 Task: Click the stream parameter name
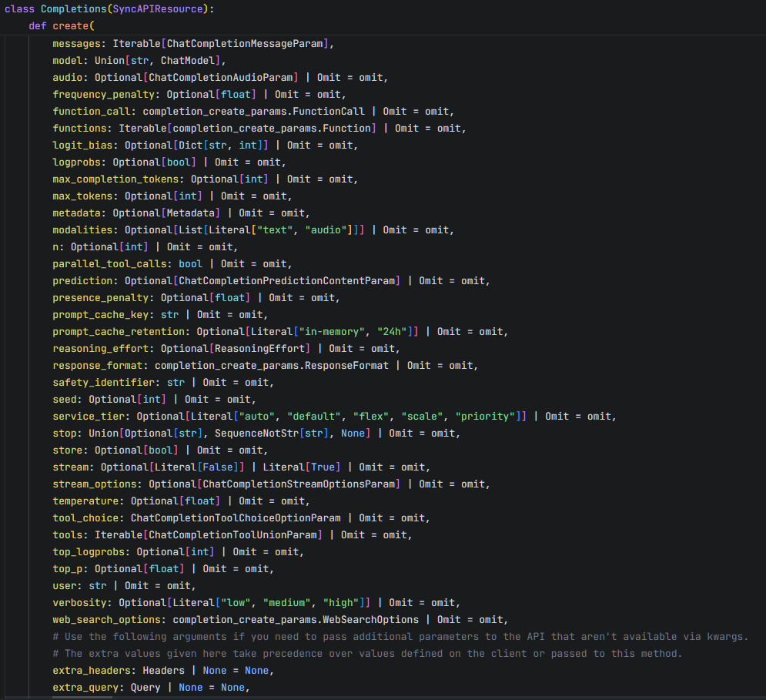[x=71, y=467]
